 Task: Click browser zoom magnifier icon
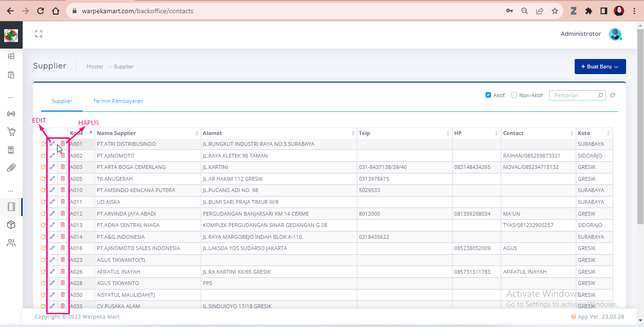click(524, 11)
